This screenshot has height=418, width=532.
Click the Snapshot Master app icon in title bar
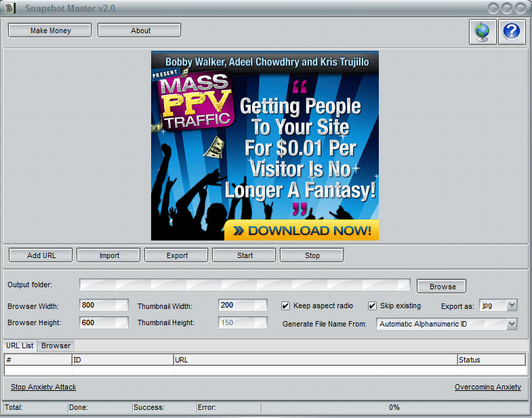(x=10, y=8)
